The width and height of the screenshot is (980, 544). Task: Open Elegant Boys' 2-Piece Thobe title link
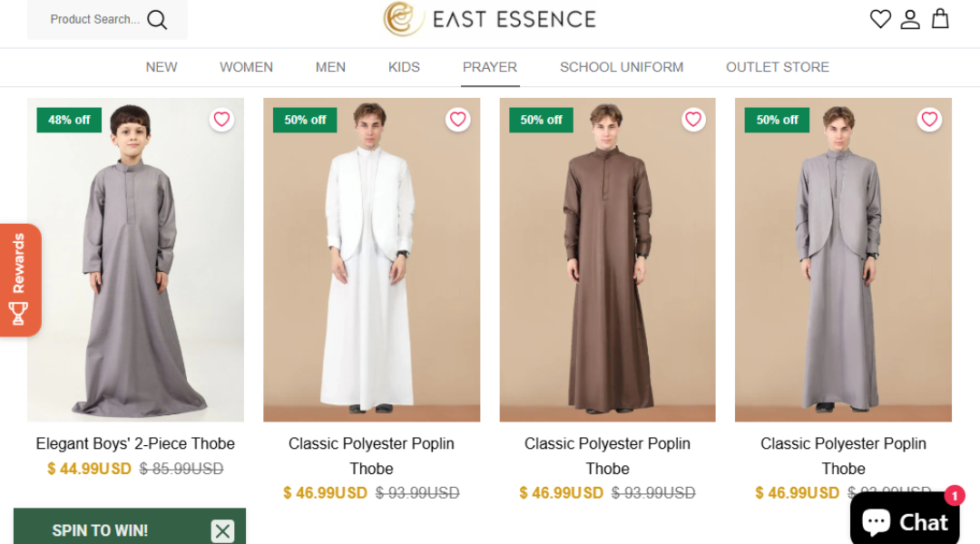(x=135, y=443)
